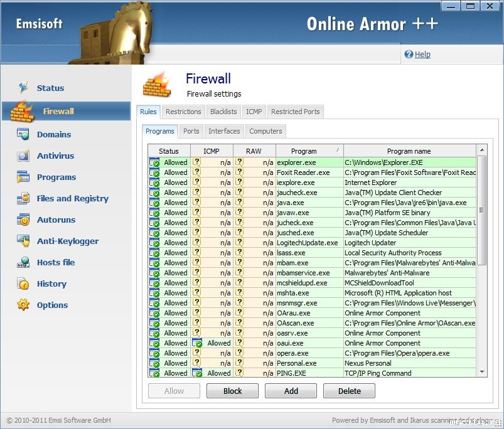
Task: Click the ICMP question icon for iexplore.exe
Action: tap(196, 182)
